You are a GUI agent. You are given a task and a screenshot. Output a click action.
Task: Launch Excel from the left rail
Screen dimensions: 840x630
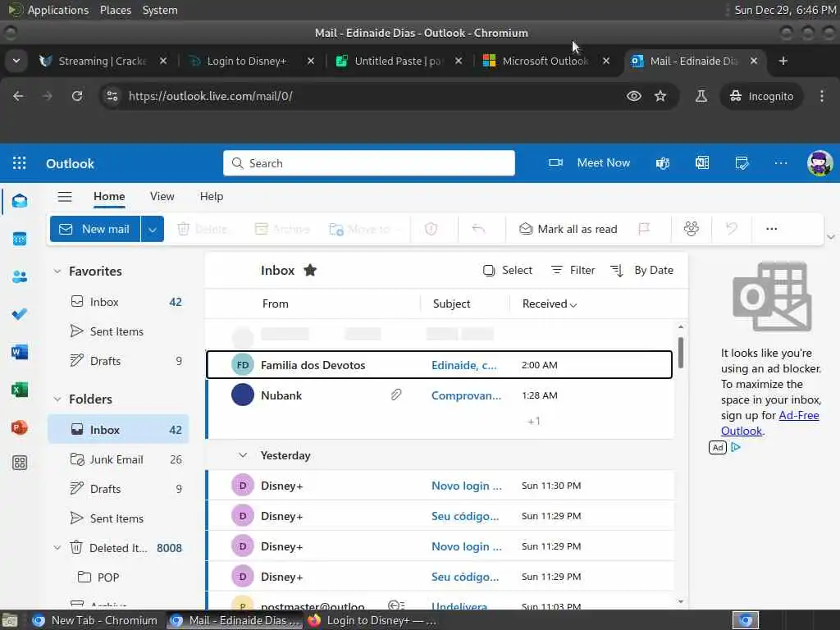(20, 390)
